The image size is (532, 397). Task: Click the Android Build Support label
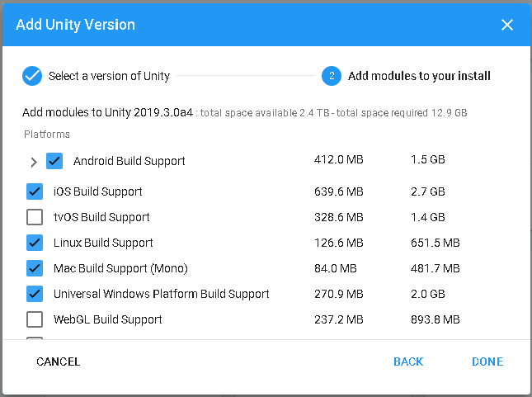(129, 161)
